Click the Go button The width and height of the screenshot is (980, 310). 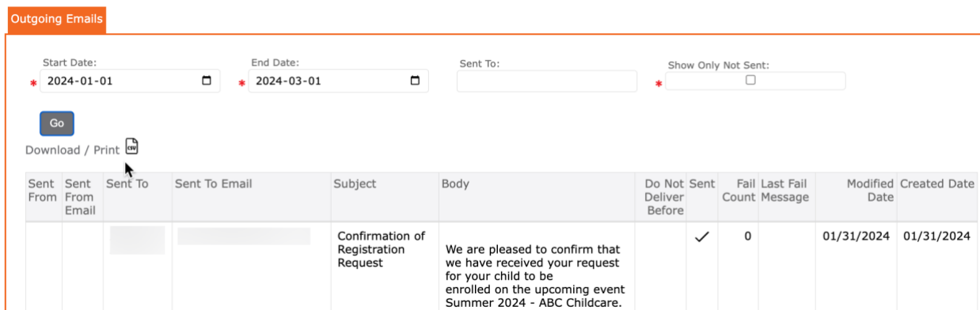57,123
